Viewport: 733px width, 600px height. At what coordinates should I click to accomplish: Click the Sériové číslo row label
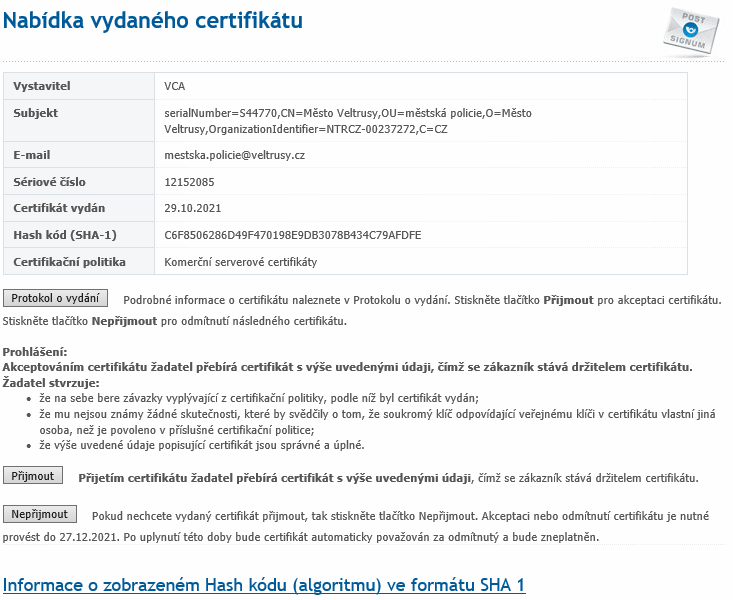click(x=50, y=182)
